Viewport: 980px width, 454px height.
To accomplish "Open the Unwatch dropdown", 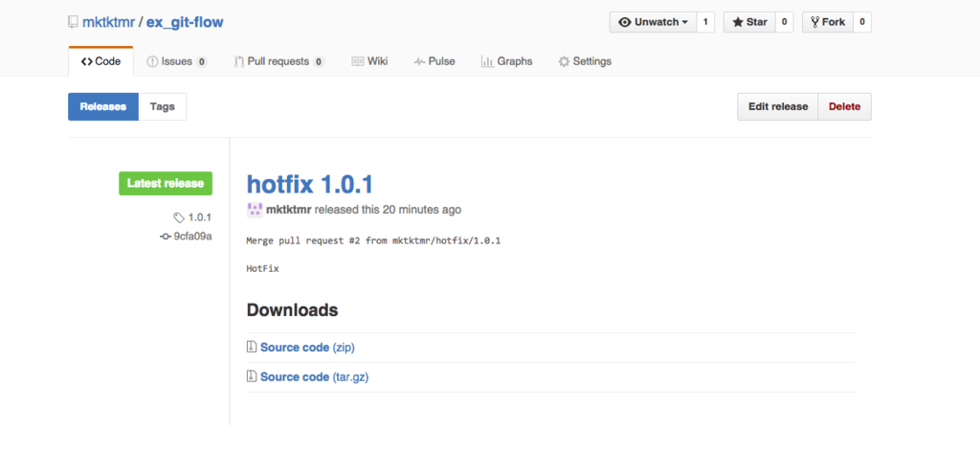I will point(653,22).
